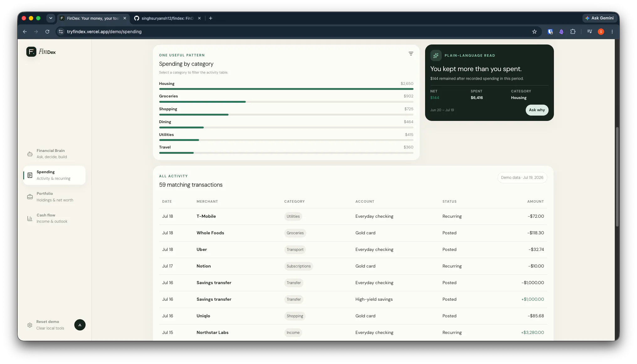The height and width of the screenshot is (364, 637).
Task: Click the browser forward arrow
Action: [36, 32]
